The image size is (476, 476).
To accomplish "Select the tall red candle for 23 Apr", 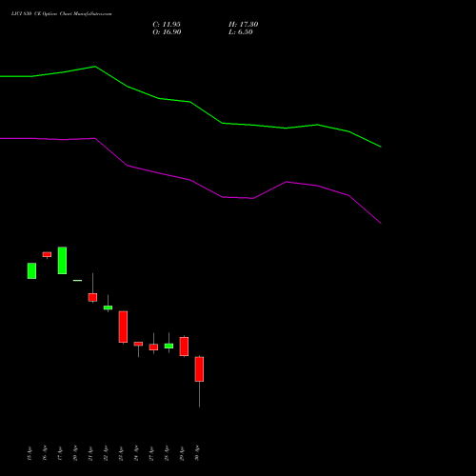I will click(x=123, y=327).
